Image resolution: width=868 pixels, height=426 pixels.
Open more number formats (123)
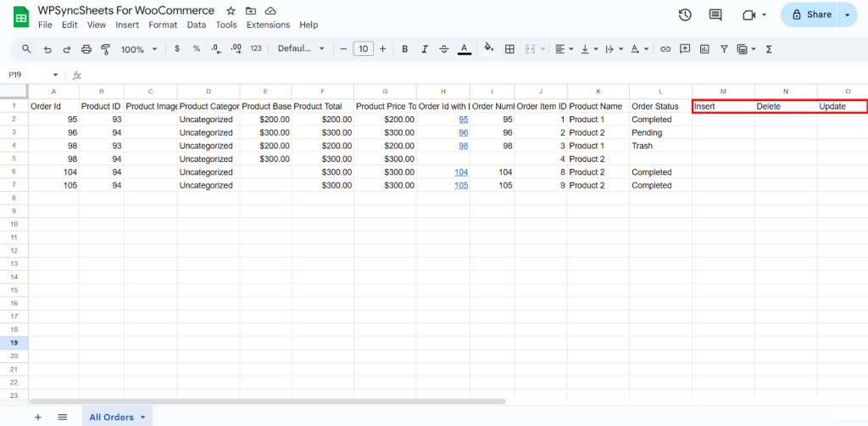[256, 48]
